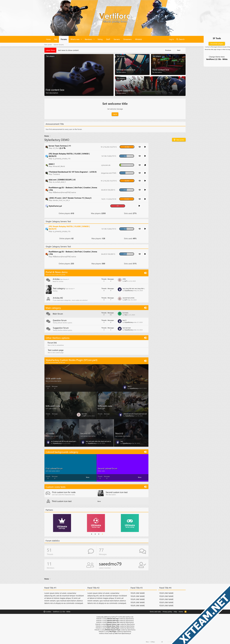Click the Articles node speech-bubble icon
This screenshot has height=644, width=230.
[48, 280]
